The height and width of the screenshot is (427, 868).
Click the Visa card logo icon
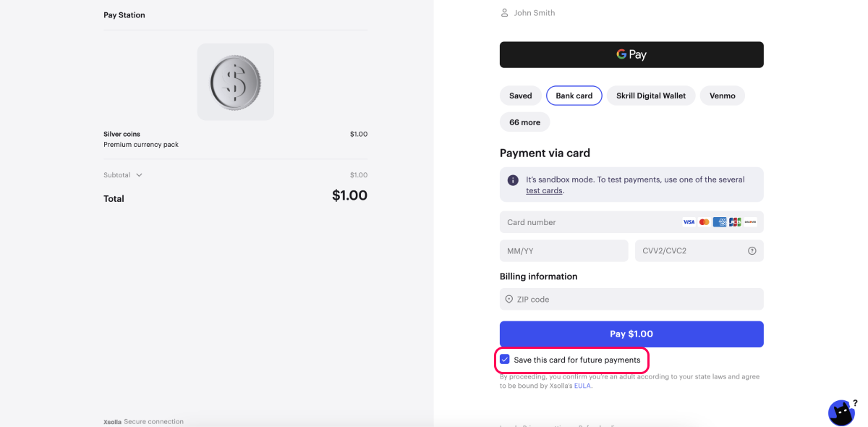(689, 222)
